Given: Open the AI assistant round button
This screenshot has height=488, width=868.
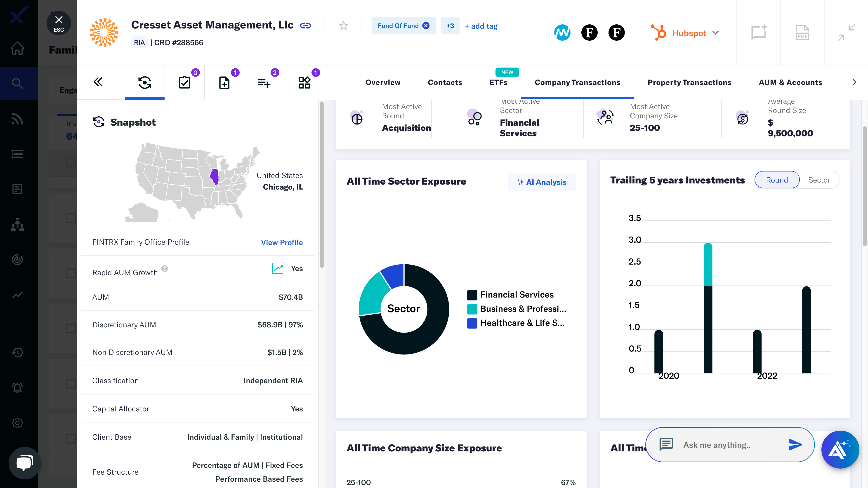Looking at the screenshot, I should pyautogui.click(x=840, y=450).
